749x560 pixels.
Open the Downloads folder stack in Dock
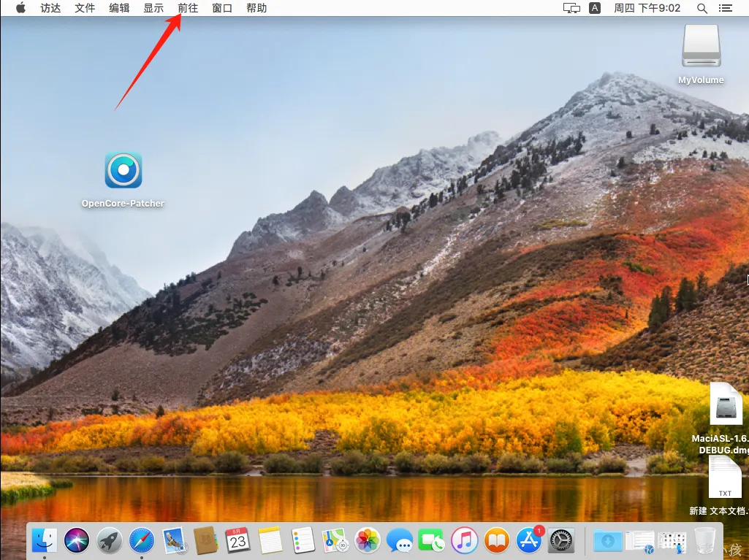[607, 540]
